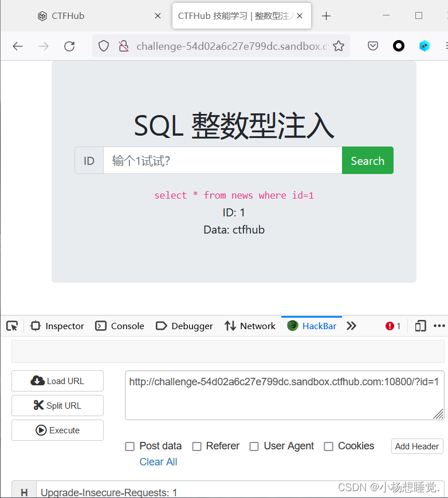Screen dimensions: 448x498
Task: Open the Network tab
Action: (250, 326)
